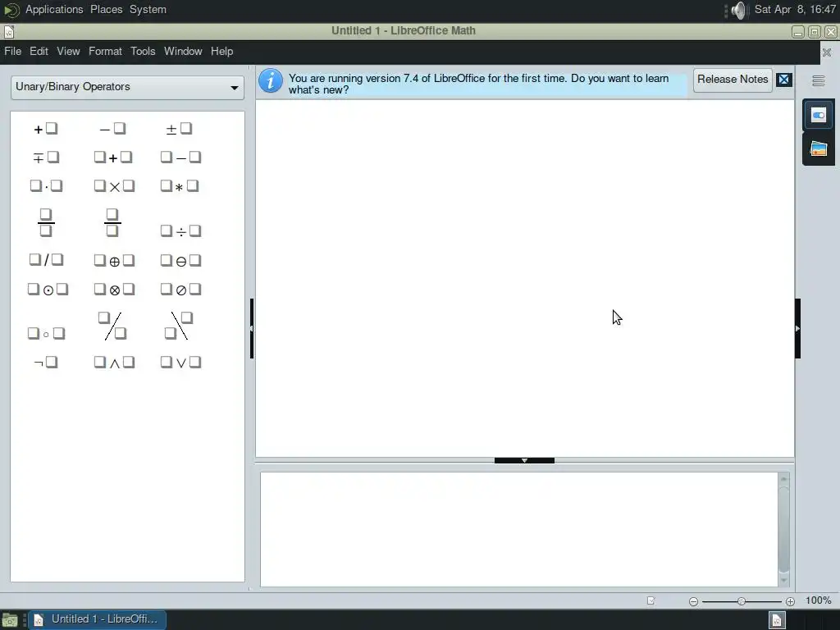Insert the circled dot operator
This screenshot has height=630, width=840.
48,290
